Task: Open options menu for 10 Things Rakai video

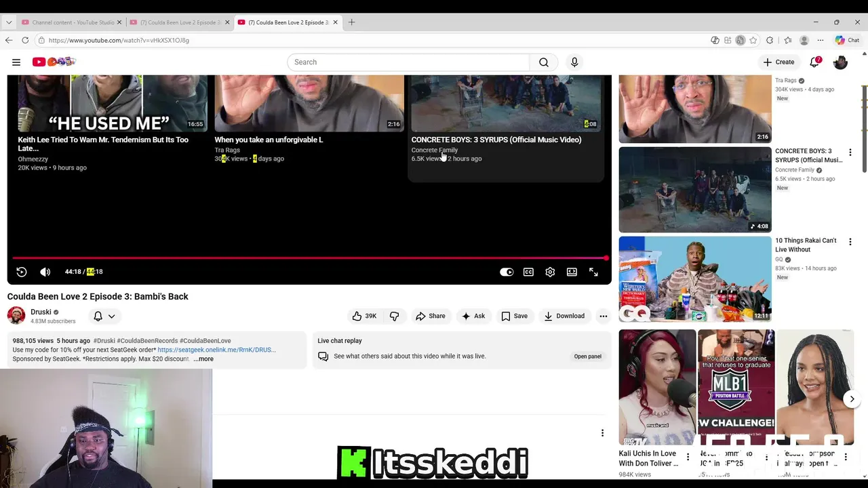Action: [x=850, y=242]
